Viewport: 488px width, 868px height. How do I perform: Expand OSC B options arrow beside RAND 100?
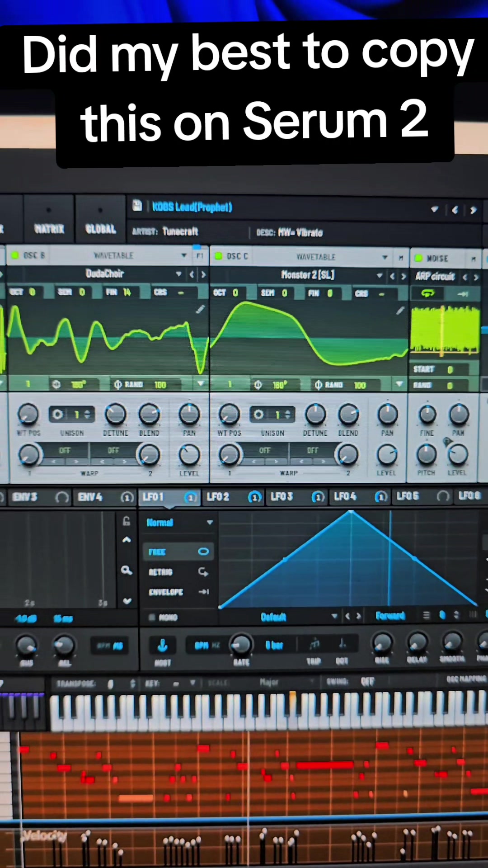(x=200, y=384)
